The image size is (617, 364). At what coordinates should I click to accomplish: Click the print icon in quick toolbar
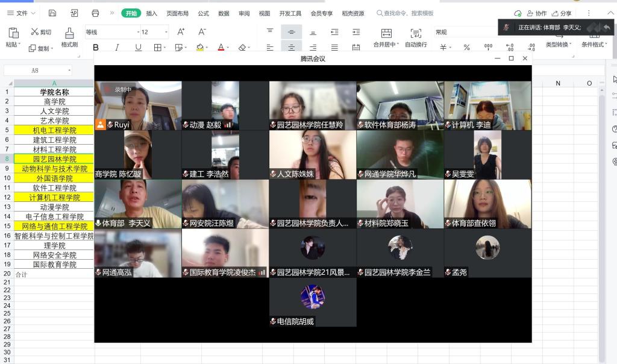pos(95,13)
